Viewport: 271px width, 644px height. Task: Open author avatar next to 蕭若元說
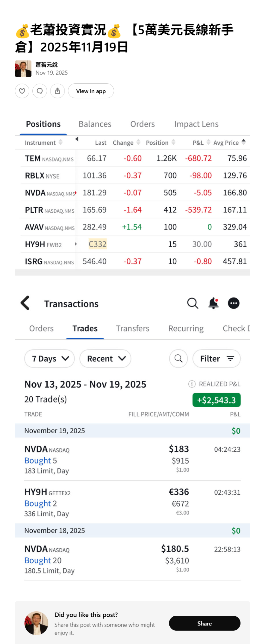[23, 68]
